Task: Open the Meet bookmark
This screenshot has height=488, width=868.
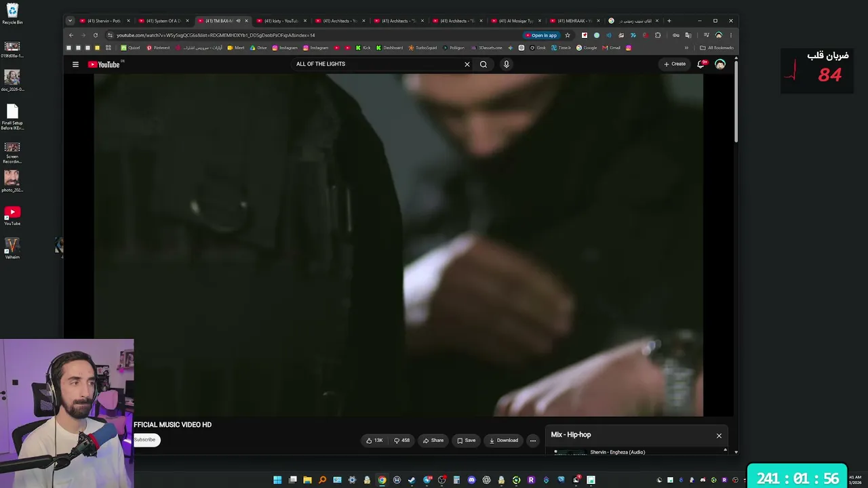Action: [236, 48]
